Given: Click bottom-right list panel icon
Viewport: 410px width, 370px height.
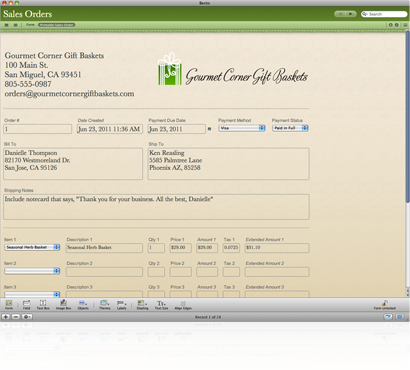Looking at the screenshot, I should (400, 317).
